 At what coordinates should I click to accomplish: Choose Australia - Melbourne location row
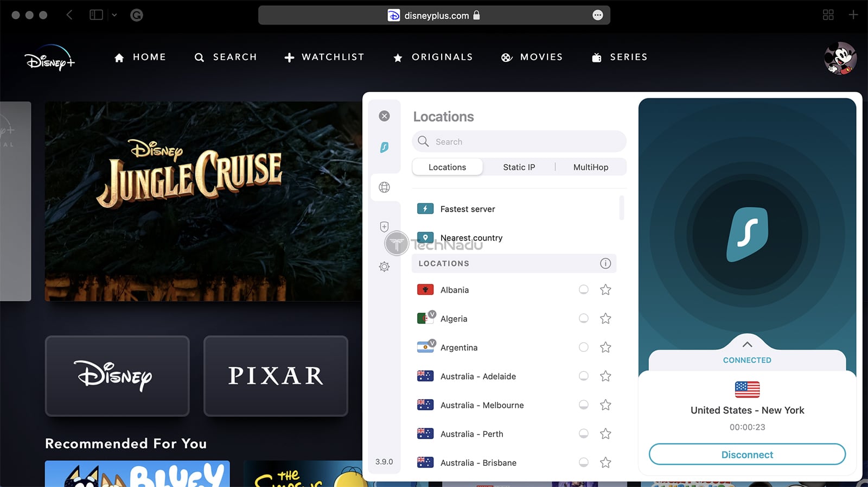point(515,405)
